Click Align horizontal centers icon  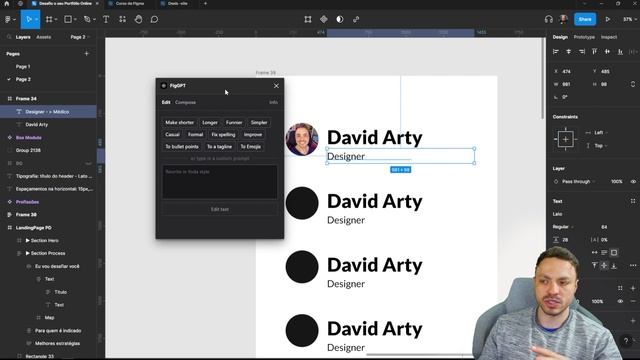569,51
